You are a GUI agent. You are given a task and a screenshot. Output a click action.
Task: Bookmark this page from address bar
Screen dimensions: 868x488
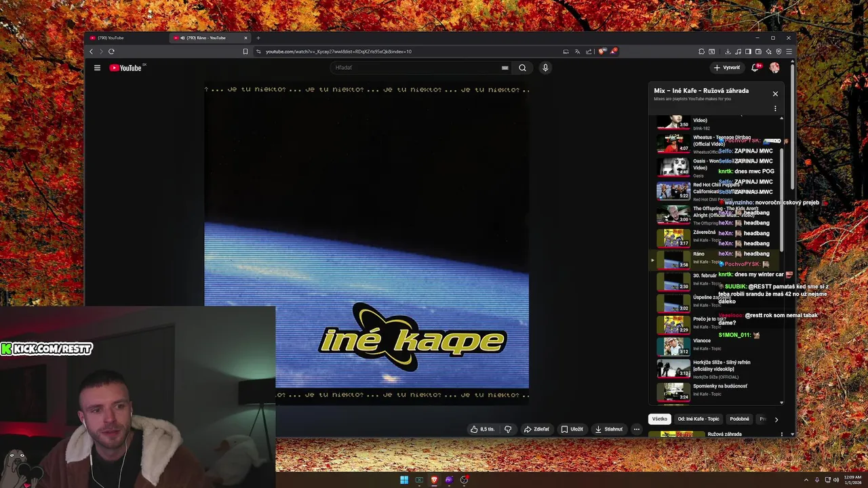pyautogui.click(x=245, y=52)
